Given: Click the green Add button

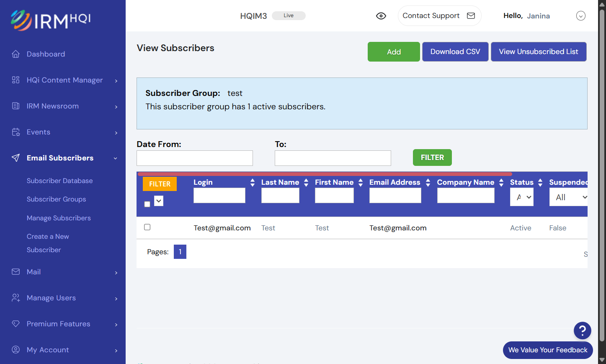Looking at the screenshot, I should click(394, 52).
